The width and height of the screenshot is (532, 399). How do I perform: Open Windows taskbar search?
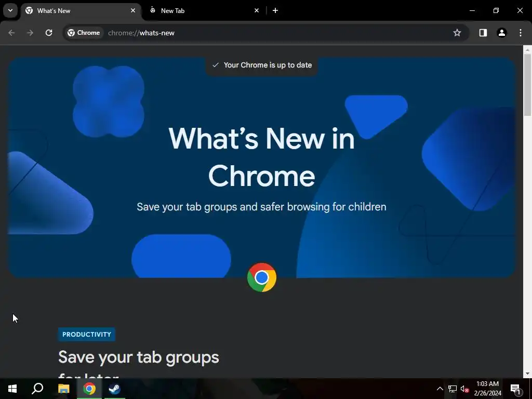click(37, 389)
